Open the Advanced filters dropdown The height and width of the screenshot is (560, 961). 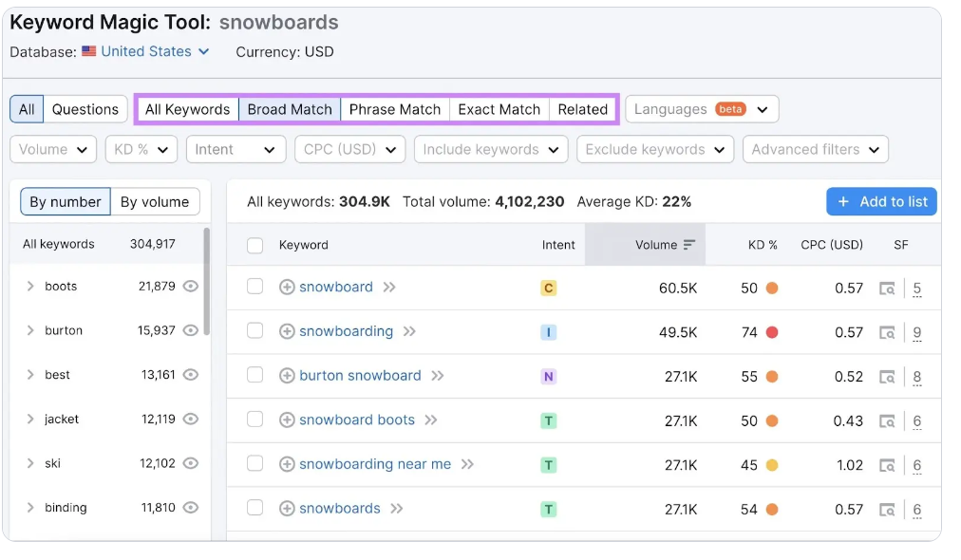point(815,150)
